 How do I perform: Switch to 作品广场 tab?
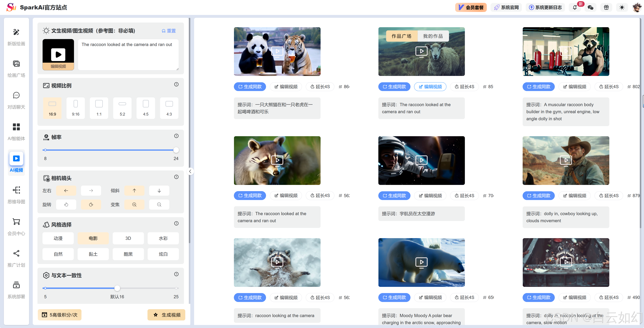click(x=401, y=36)
